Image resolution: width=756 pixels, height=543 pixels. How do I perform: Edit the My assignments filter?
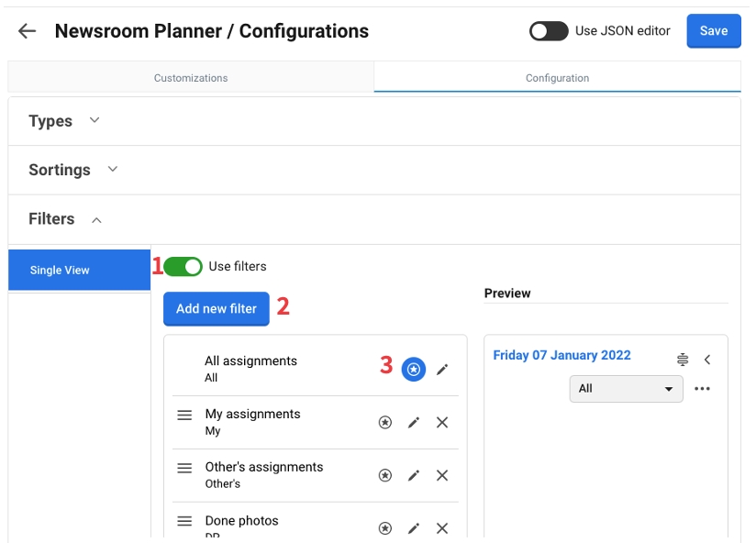coord(414,423)
